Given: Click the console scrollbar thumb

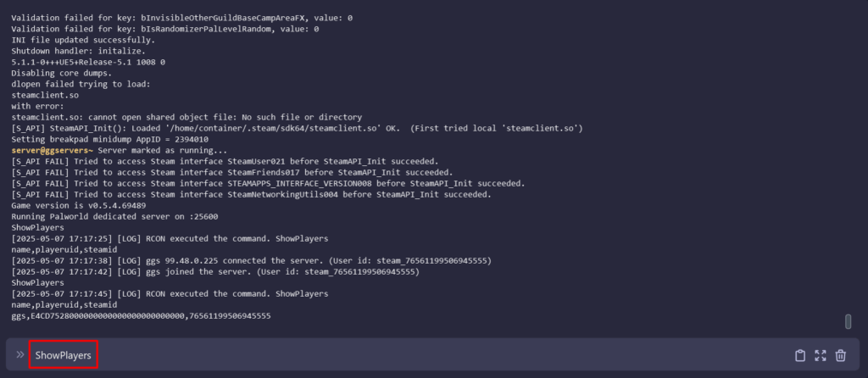Looking at the screenshot, I should pos(848,321).
